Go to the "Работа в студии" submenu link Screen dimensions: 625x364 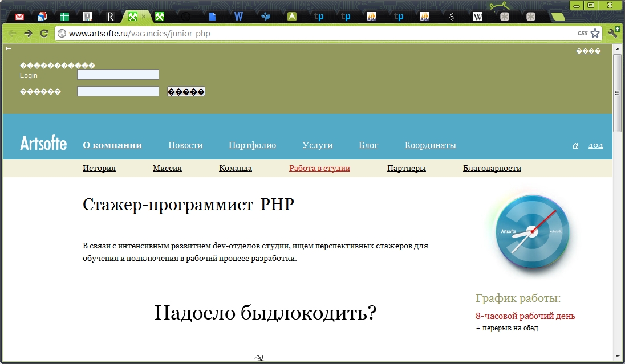coord(320,168)
